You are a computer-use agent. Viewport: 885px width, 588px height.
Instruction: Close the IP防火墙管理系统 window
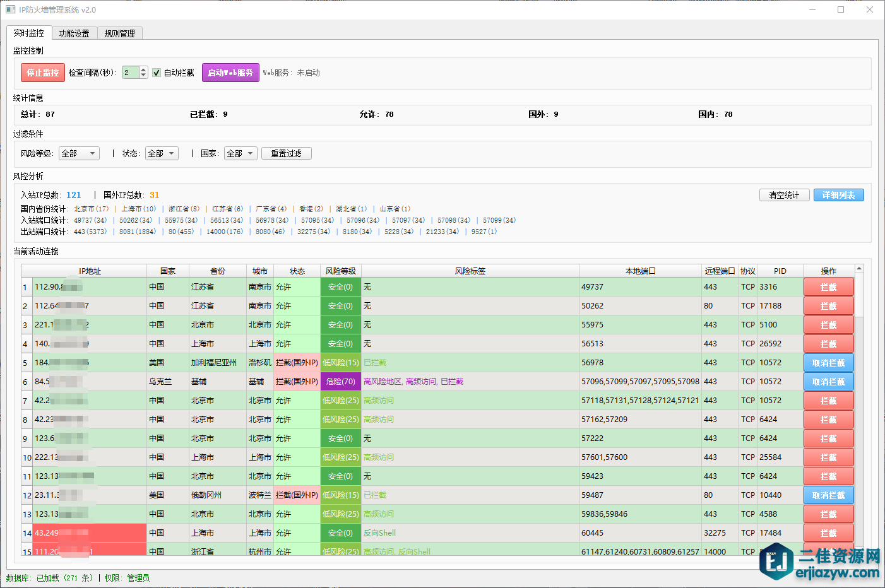(870, 9)
